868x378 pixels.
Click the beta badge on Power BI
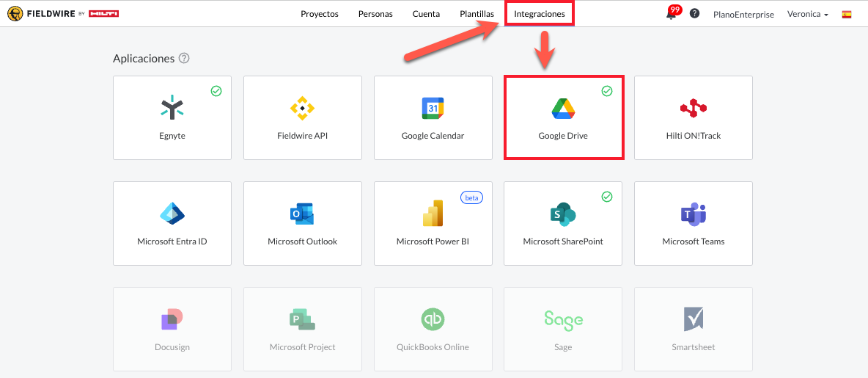tap(471, 197)
